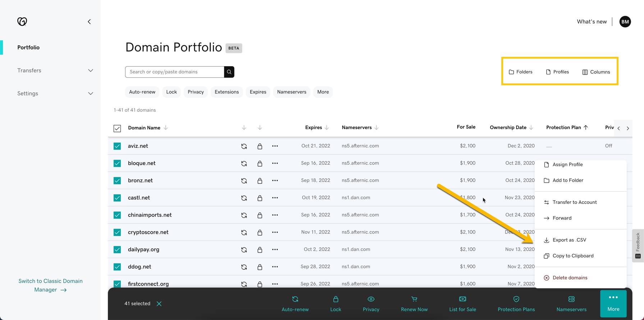Screen dimensions: 644x320
Task: Choose Delete domains in the menu
Action: point(570,278)
